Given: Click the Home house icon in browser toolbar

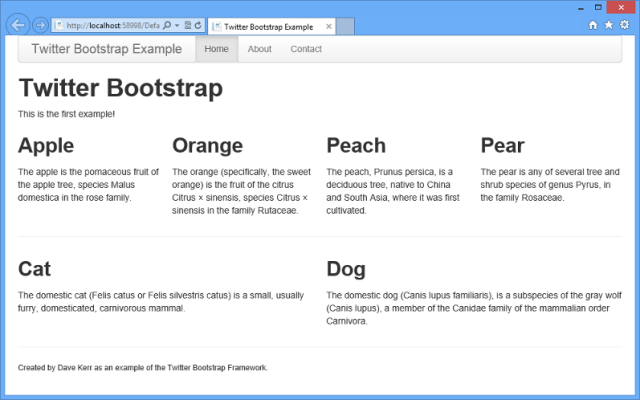Looking at the screenshot, I should point(593,25).
